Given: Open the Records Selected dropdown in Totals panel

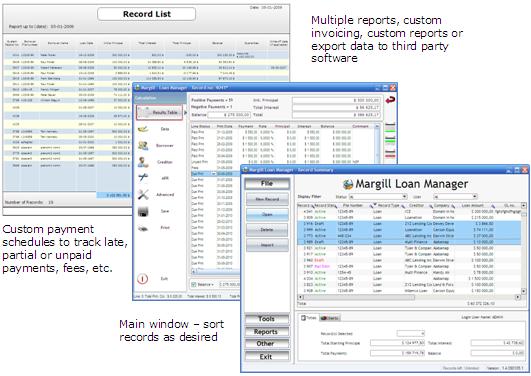Looking at the screenshot, I should point(410,333).
